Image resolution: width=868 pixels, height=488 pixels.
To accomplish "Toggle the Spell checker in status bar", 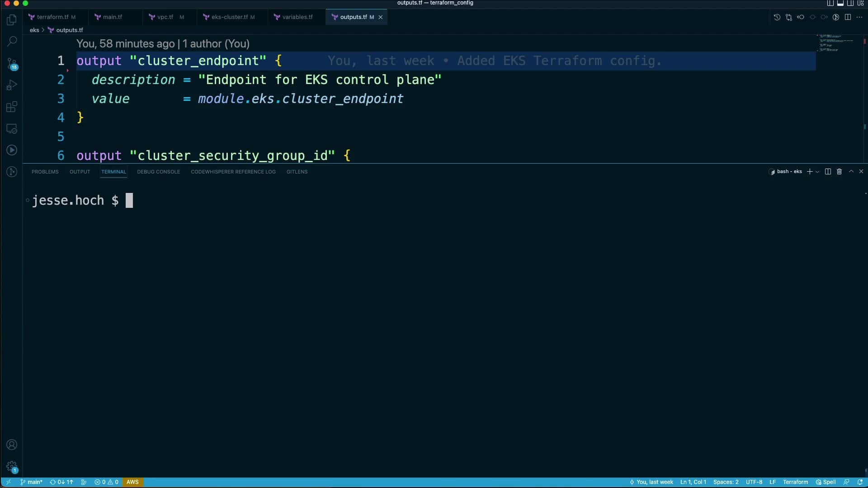I will coord(826,482).
